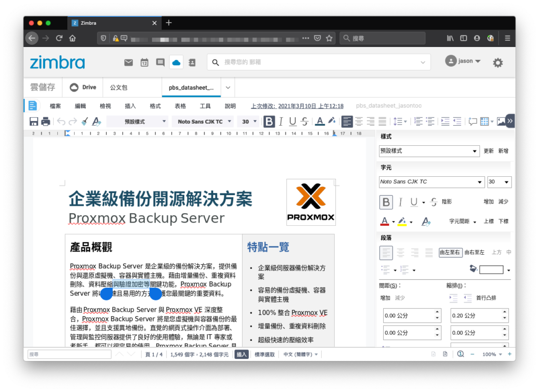This screenshot has width=539, height=392.
Task: Click the decrease indent icon in toolbar
Action: 457,121
